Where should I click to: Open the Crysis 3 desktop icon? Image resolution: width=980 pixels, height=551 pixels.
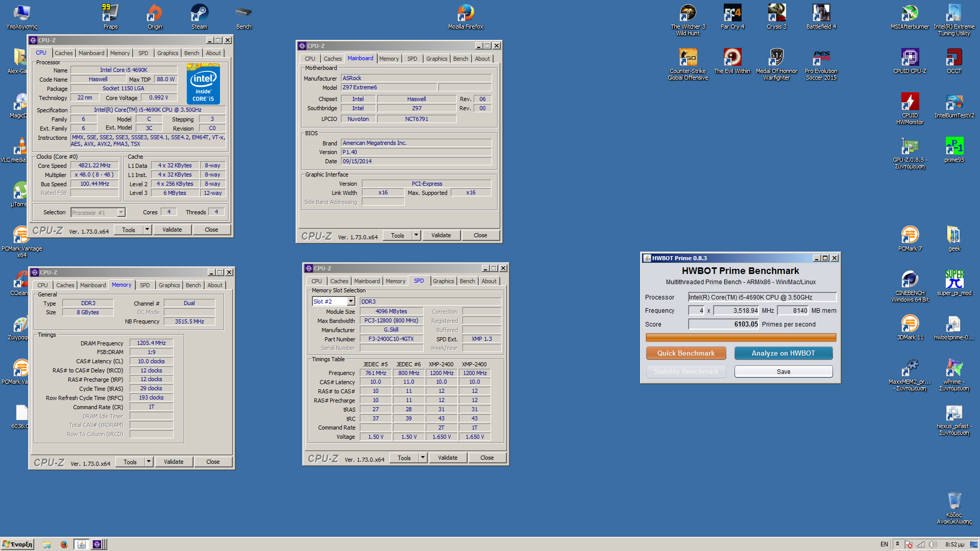[x=777, y=16]
